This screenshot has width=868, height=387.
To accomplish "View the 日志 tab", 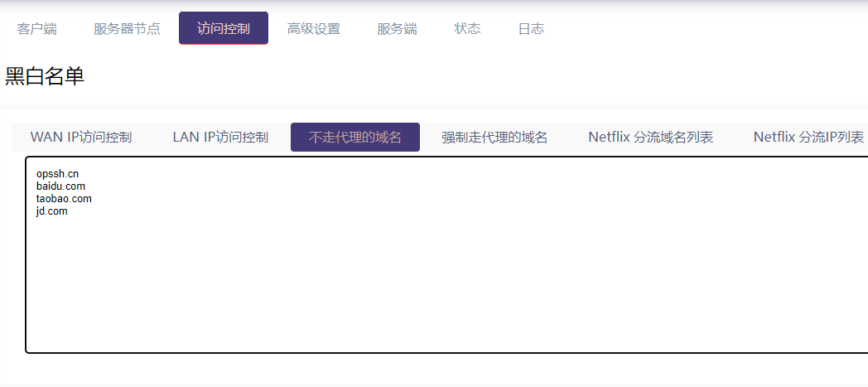I will pos(531,29).
